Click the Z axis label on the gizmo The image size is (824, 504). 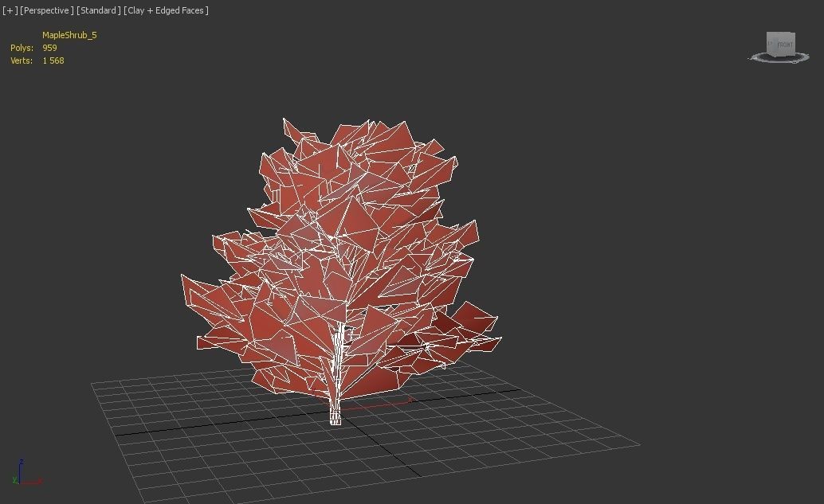[x=22, y=461]
